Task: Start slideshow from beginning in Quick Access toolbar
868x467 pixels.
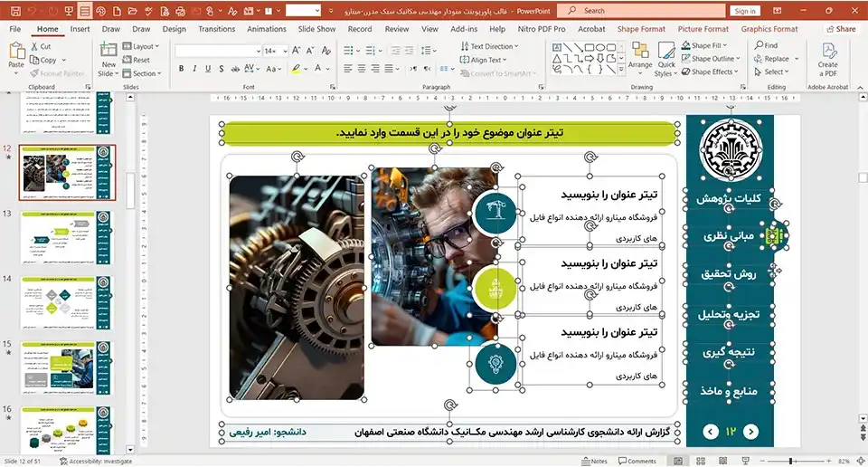Action: (69, 11)
